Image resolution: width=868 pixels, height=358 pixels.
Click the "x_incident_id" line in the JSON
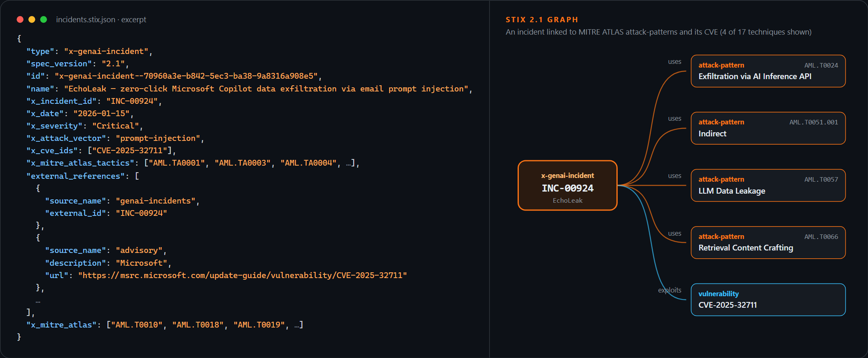(94, 101)
